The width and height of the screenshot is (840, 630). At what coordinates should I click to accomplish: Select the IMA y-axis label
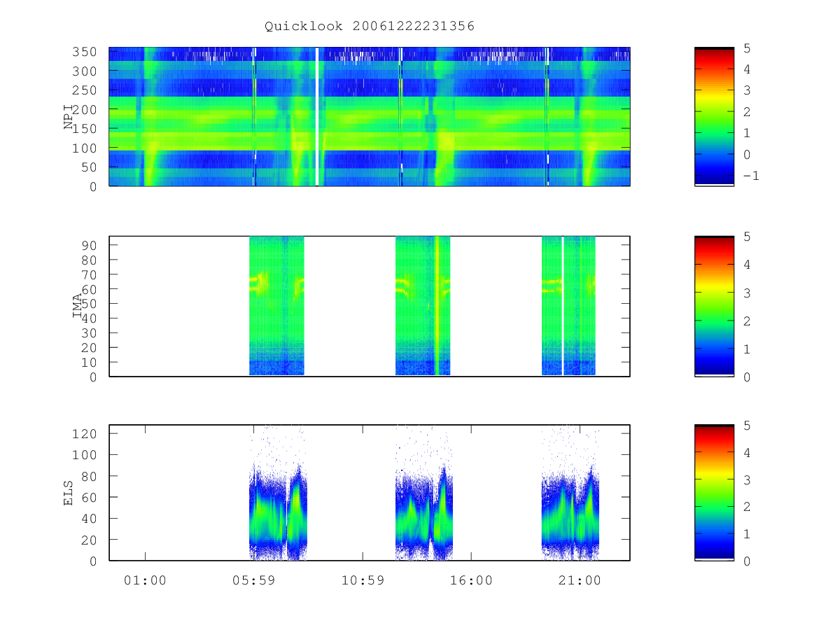tap(78, 306)
